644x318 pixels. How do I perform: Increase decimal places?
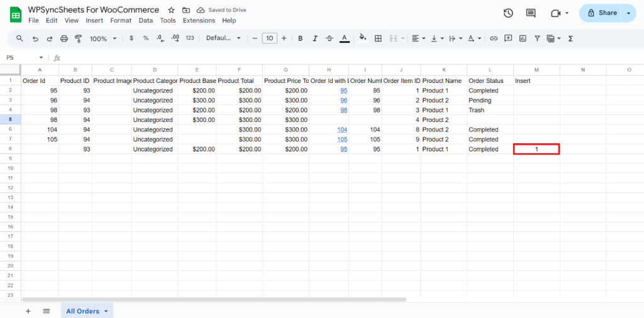coord(175,38)
